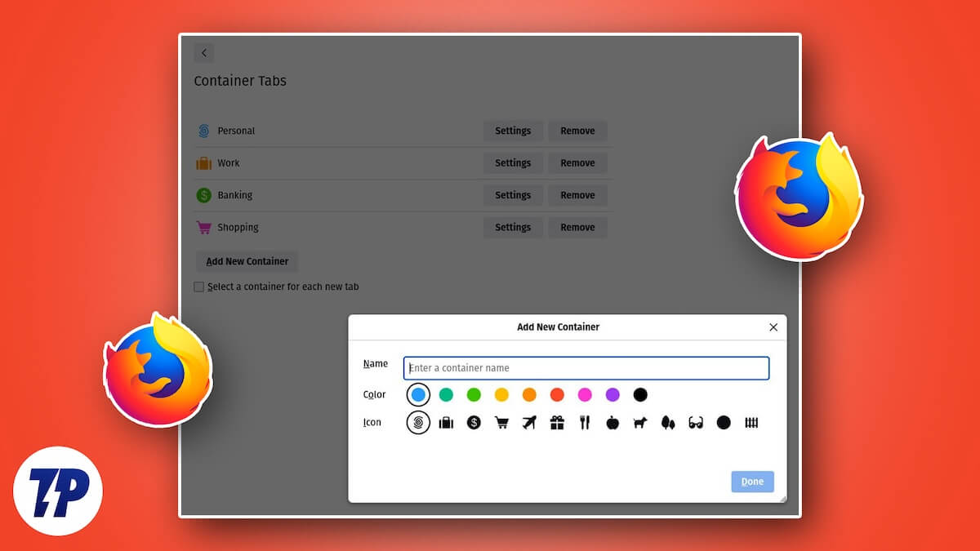Select the shopping cart icon
Screen dimensions: 980x551
pyautogui.click(x=501, y=422)
